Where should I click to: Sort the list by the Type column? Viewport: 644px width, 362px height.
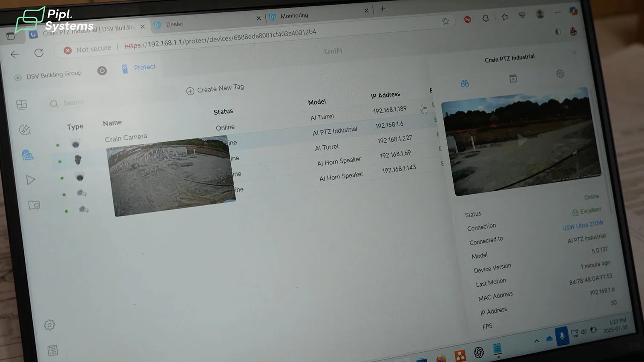[75, 127]
